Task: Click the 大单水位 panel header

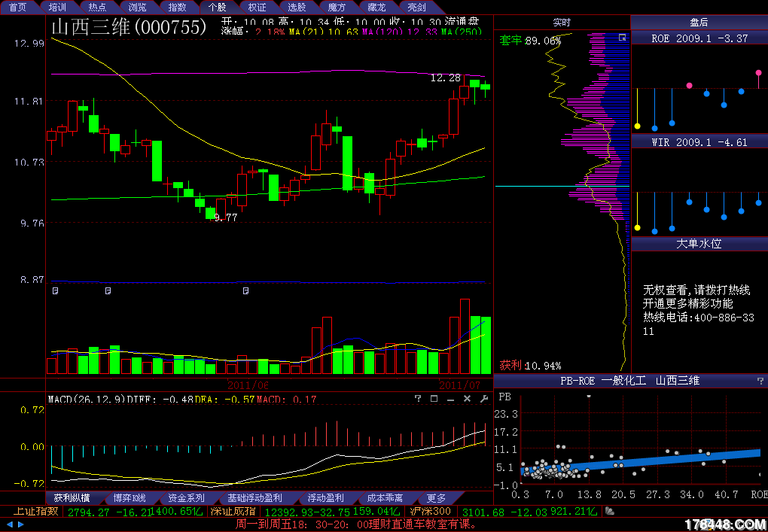Action: pyautogui.click(x=699, y=244)
